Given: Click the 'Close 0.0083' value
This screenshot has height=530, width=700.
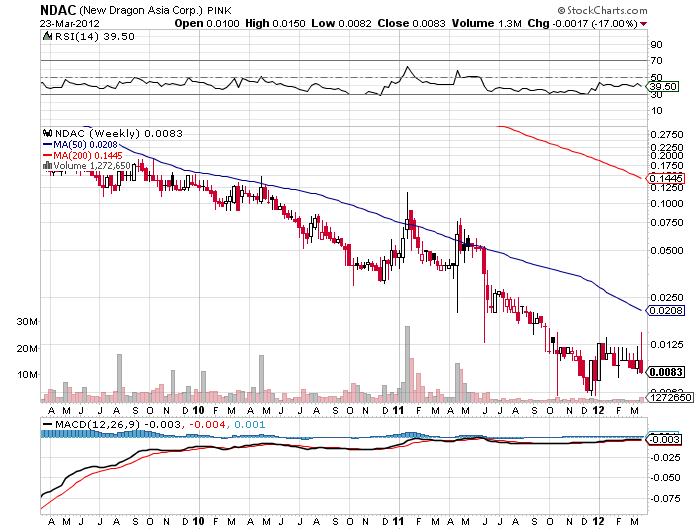Looking at the screenshot, I should [411, 24].
